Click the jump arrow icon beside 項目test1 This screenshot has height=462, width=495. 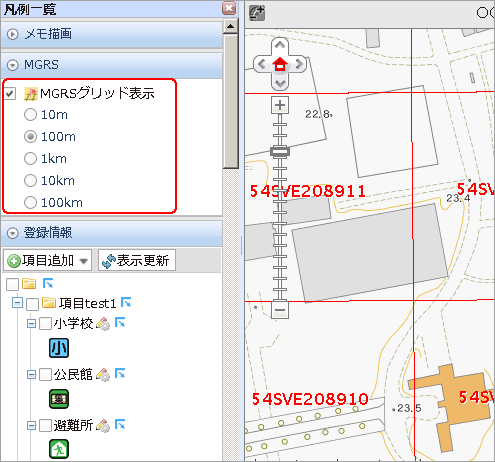point(126,302)
